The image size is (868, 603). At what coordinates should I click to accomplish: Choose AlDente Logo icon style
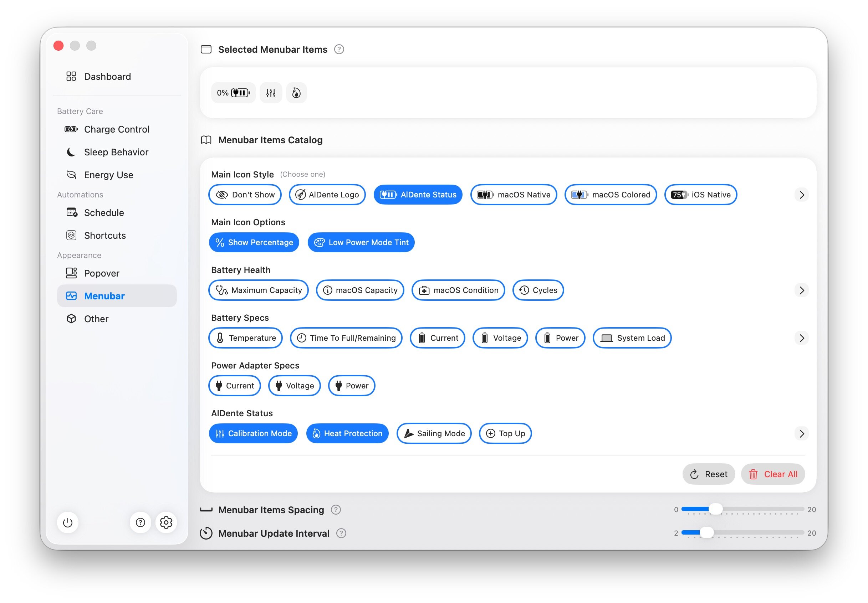tap(327, 195)
